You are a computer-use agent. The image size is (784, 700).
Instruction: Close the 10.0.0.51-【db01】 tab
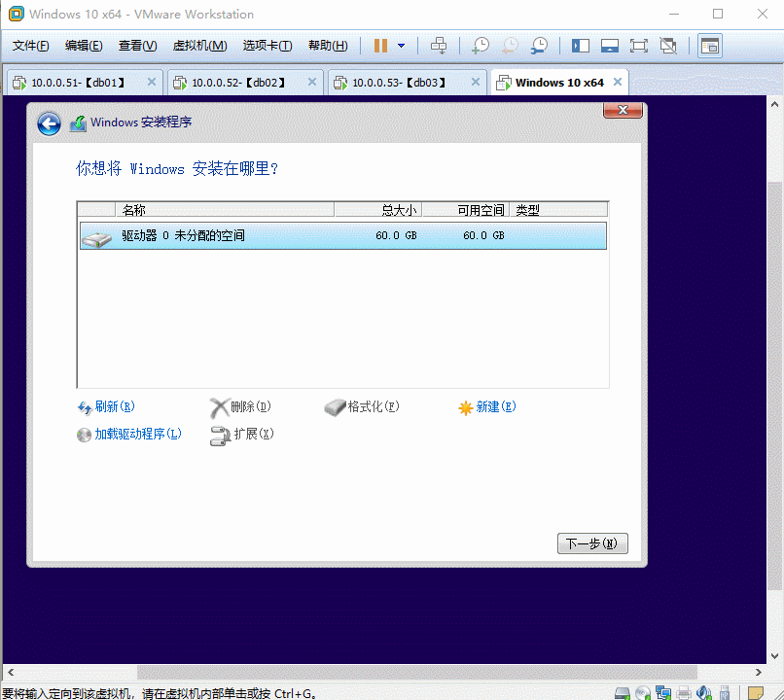click(x=152, y=82)
